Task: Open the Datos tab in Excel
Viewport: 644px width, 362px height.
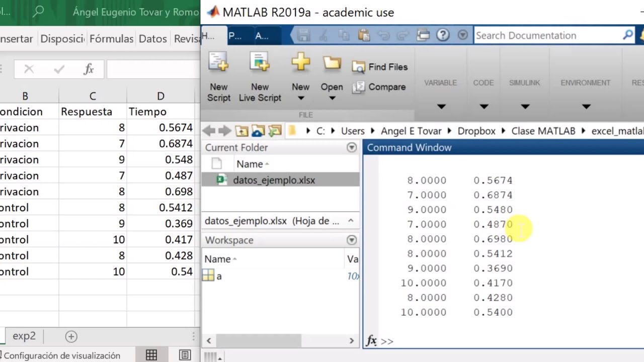Action: tap(152, 39)
